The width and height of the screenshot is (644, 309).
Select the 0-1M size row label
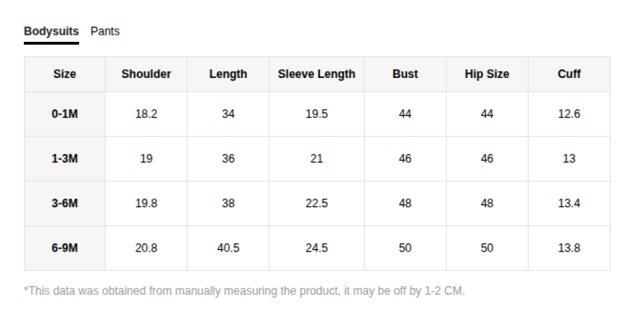point(64,114)
